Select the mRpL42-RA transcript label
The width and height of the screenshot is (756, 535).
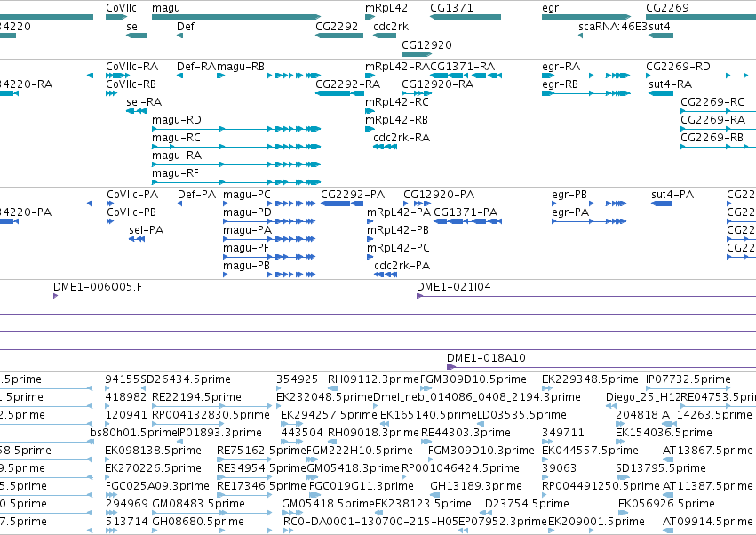coord(397,67)
